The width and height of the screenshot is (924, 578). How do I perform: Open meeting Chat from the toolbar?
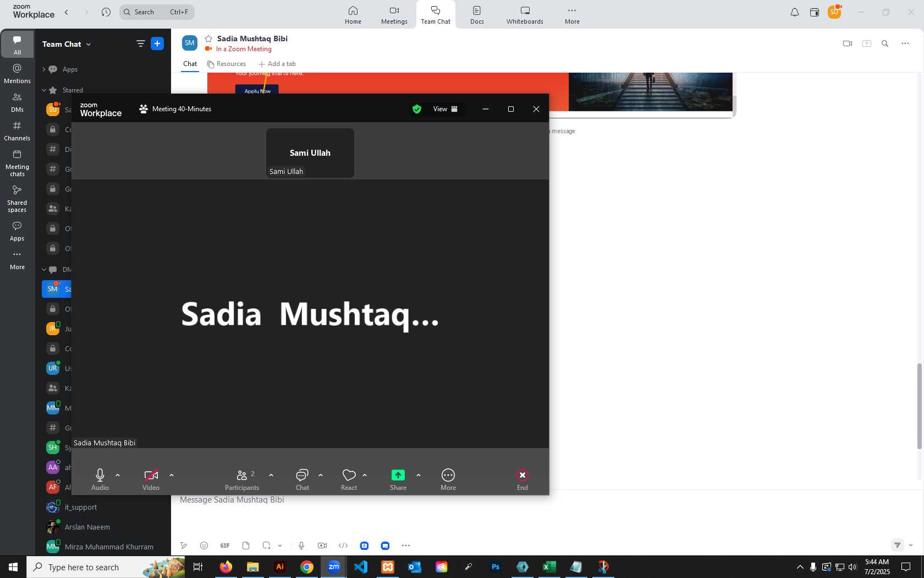(x=302, y=479)
